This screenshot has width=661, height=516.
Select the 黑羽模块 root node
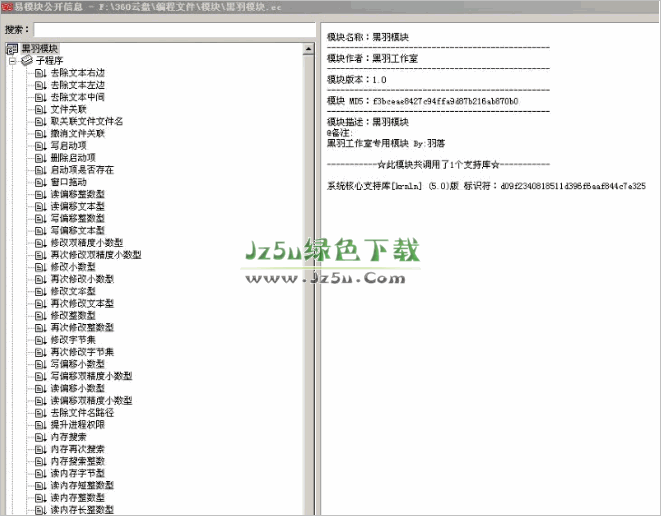point(39,48)
